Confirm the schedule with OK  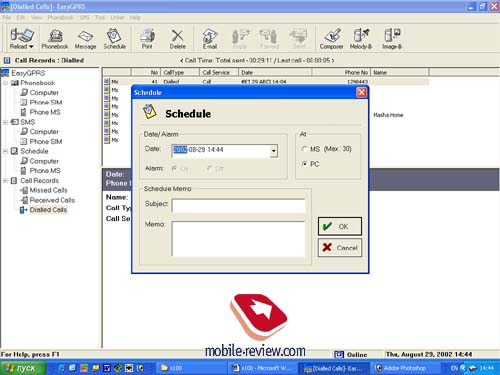tap(340, 226)
